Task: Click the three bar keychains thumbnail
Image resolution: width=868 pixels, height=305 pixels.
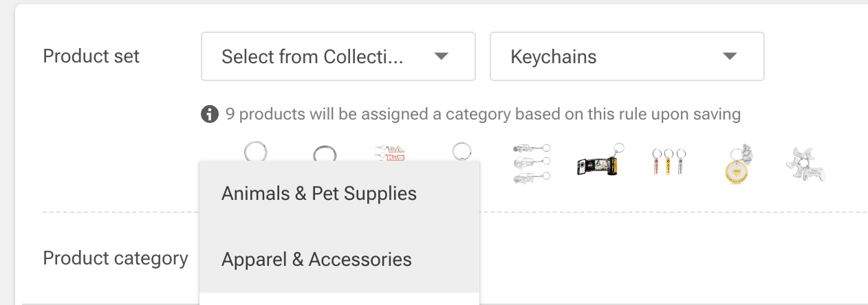Action: [667, 164]
